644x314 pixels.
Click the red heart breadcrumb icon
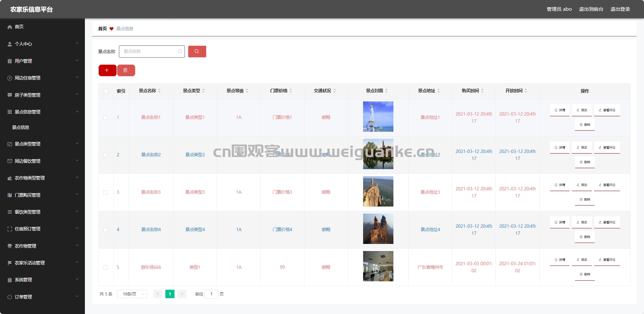click(x=111, y=29)
